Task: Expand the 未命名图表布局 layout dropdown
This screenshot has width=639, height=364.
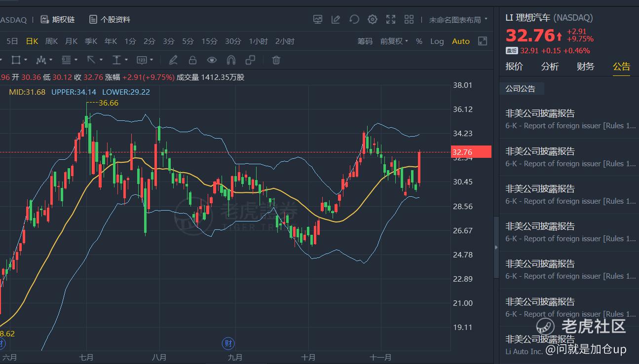Action: (458, 20)
